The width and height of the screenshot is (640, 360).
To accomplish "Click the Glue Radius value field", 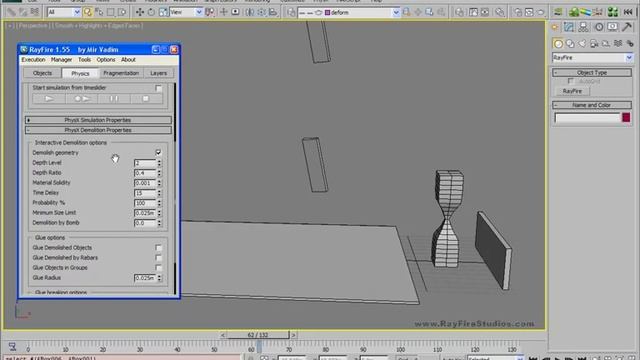I will pyautogui.click(x=145, y=278).
